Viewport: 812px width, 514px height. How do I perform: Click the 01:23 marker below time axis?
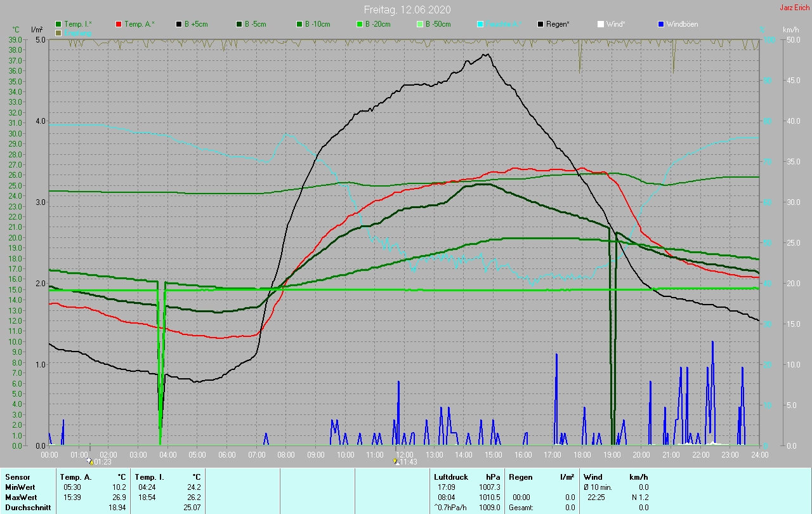coord(100,462)
